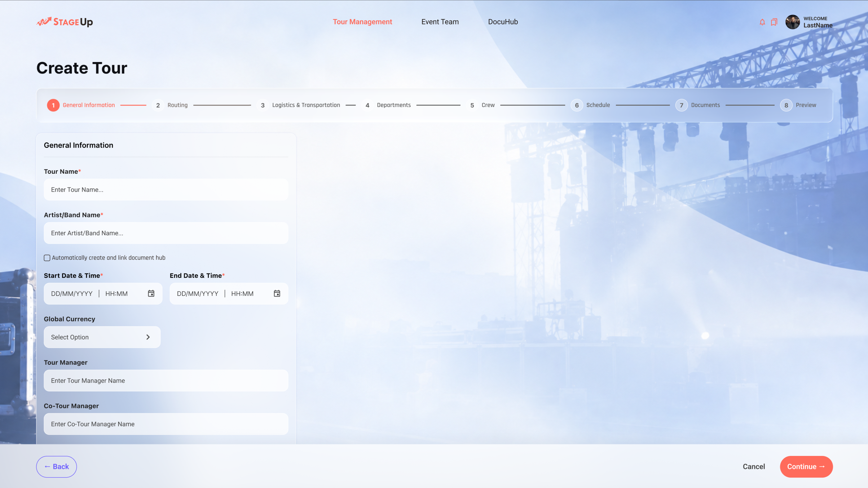The image size is (868, 488).
Task: Click the Cancel button
Action: pyautogui.click(x=754, y=466)
